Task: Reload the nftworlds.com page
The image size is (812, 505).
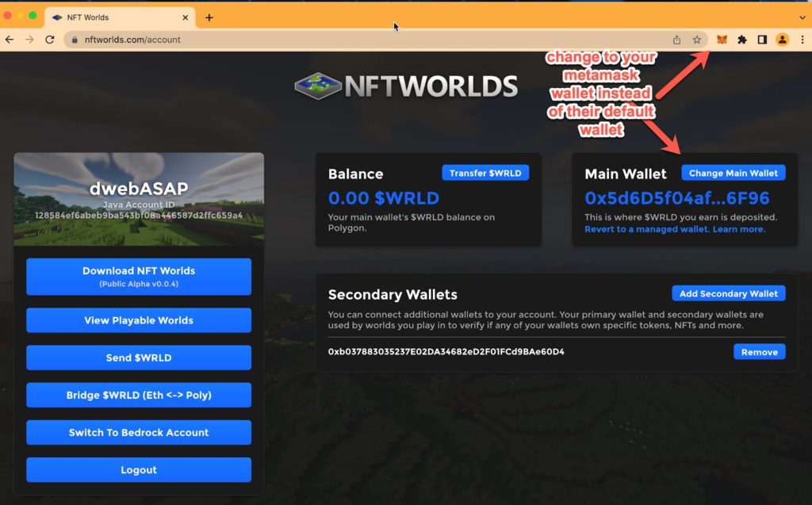Action: pos(50,40)
